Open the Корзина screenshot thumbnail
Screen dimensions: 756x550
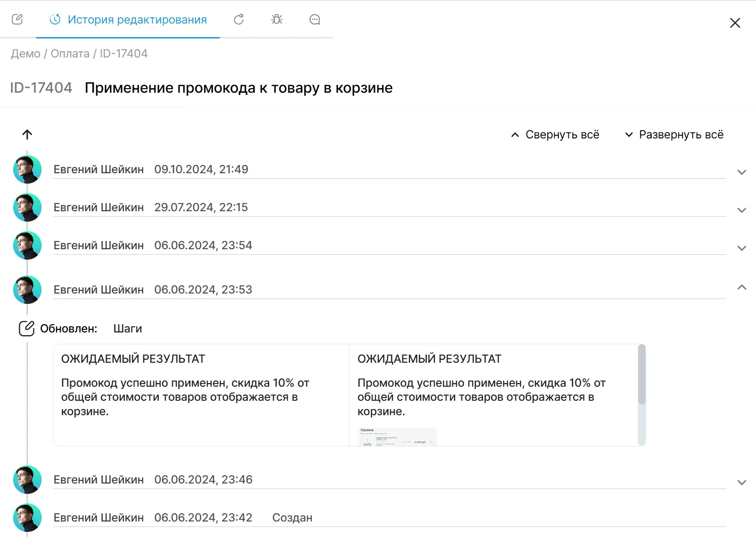tap(398, 436)
